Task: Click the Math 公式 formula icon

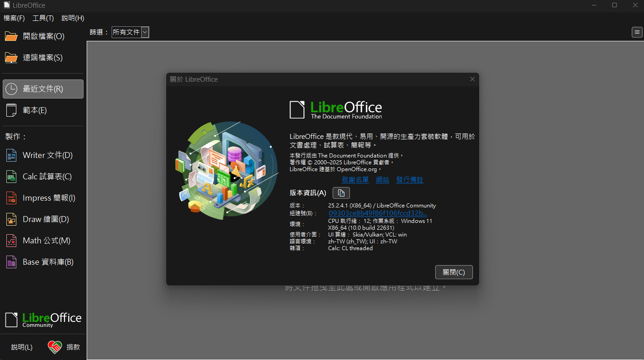Action: tap(11, 241)
